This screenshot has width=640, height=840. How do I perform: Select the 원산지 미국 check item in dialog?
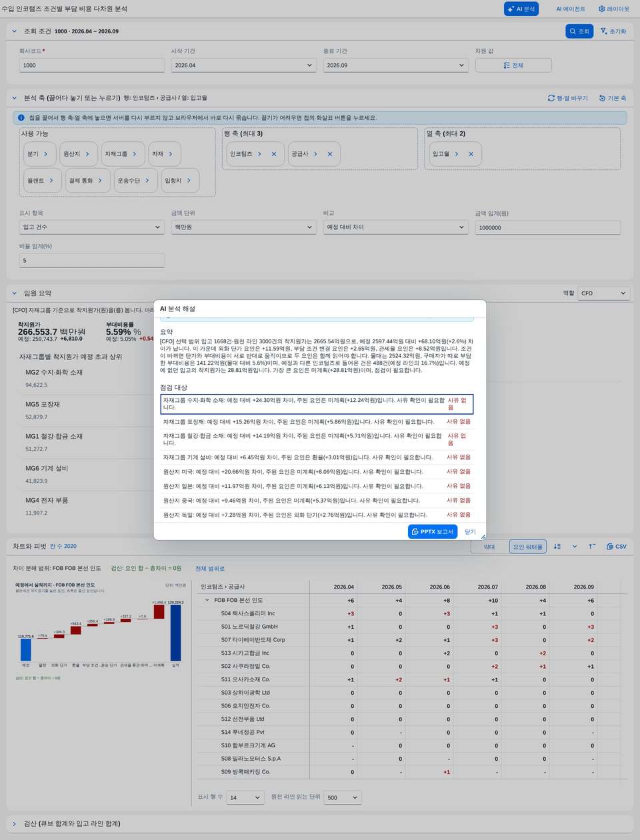tap(317, 472)
